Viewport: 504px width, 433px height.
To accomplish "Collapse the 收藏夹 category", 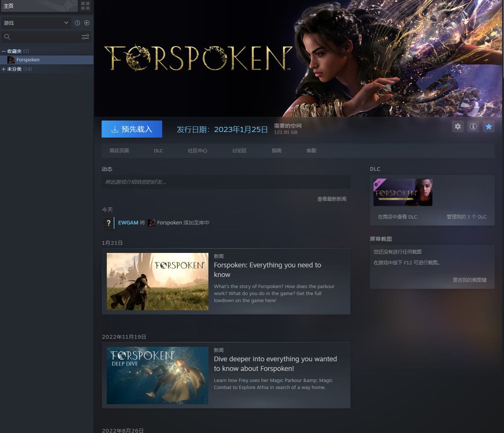I will tap(4, 51).
